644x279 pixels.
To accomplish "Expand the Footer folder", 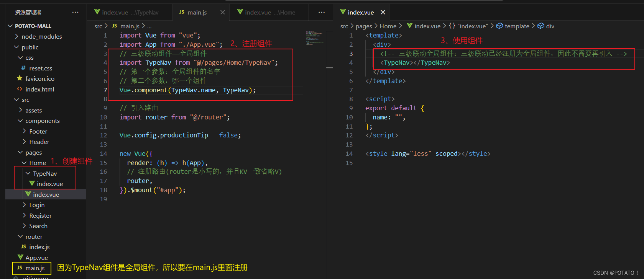I will coord(24,131).
